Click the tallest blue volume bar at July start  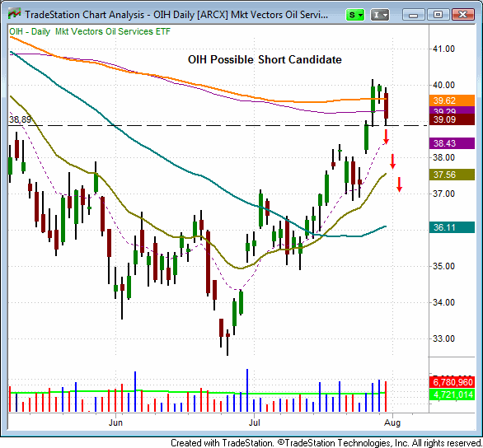click(x=247, y=390)
